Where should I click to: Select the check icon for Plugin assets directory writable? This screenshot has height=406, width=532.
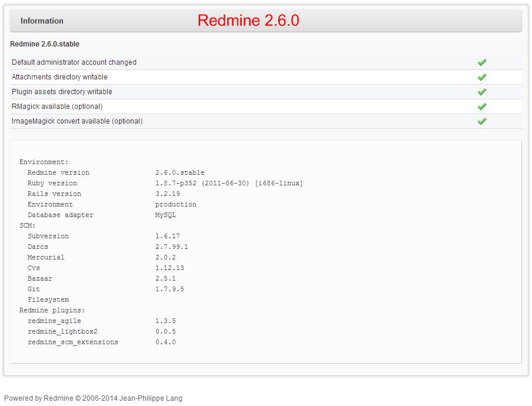click(x=482, y=92)
